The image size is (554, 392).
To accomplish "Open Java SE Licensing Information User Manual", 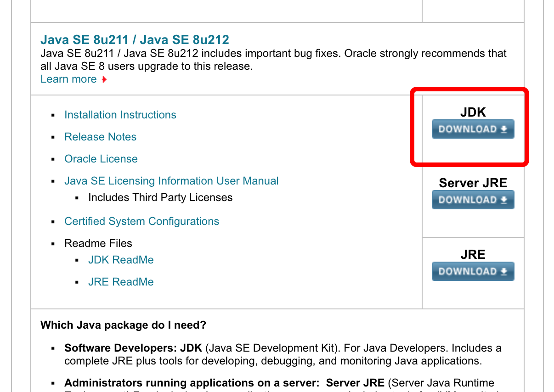I will (x=171, y=181).
